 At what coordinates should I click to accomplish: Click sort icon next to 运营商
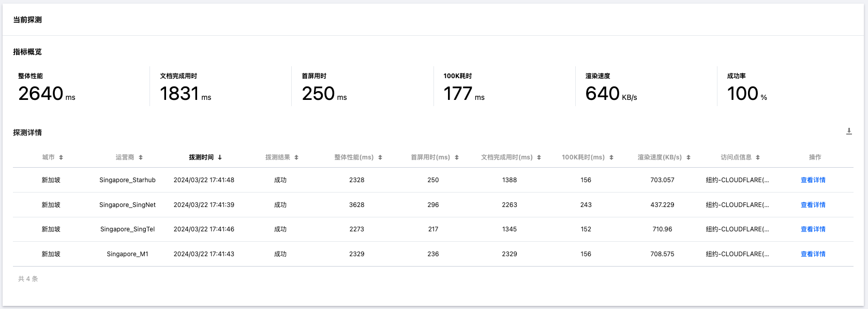(141, 157)
